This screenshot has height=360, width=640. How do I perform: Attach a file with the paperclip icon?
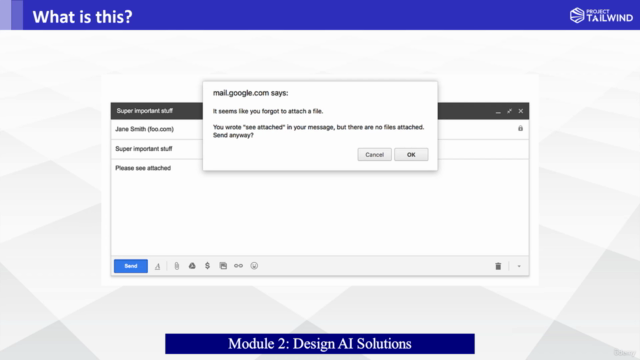coord(177,266)
